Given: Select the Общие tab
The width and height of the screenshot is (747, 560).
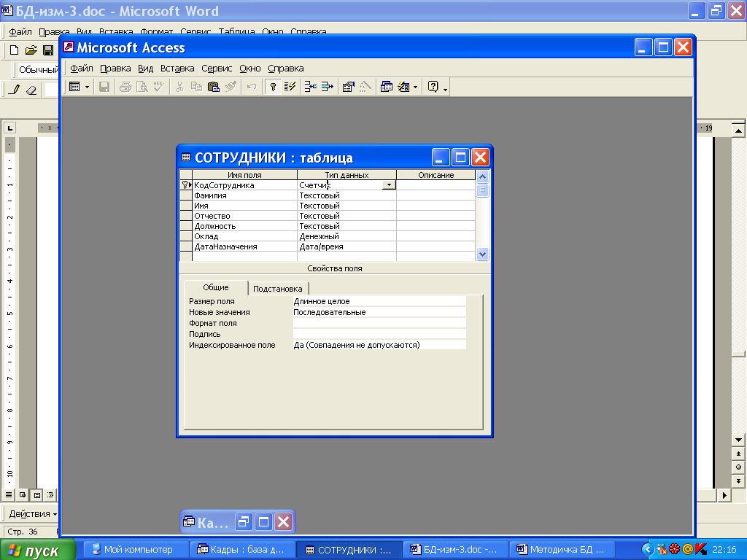Looking at the screenshot, I should (216, 287).
